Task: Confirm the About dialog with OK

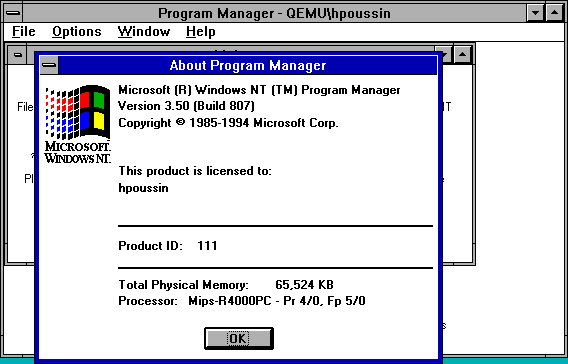Action: 239,338
